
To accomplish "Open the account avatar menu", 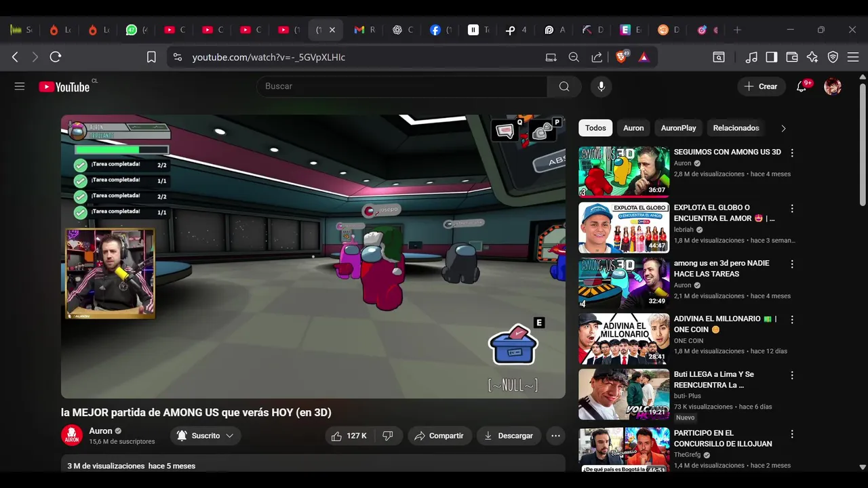I will (x=833, y=87).
